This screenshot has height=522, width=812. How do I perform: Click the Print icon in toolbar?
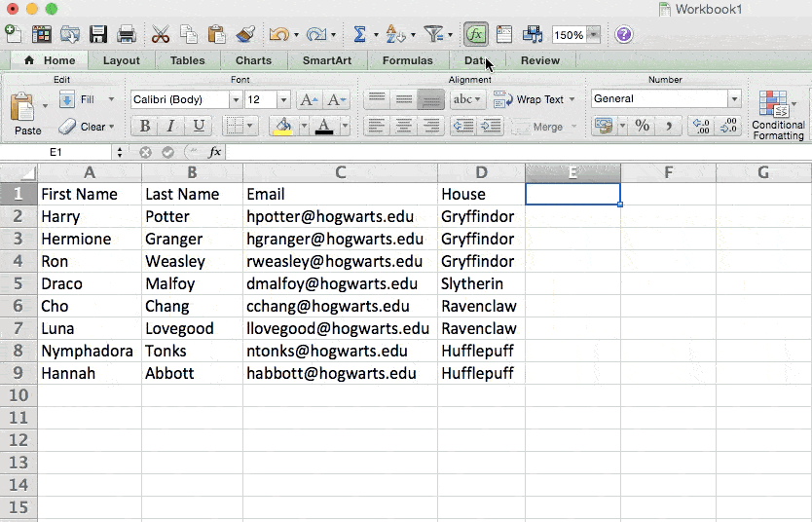pyautogui.click(x=127, y=35)
